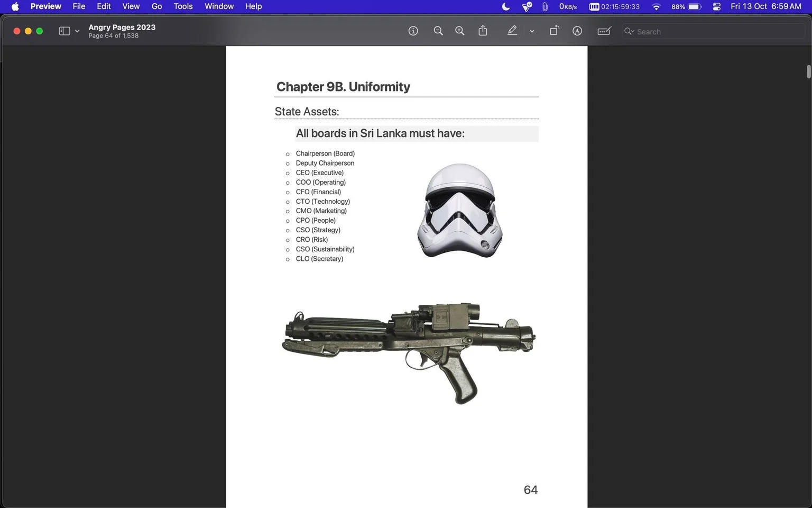The image size is (812, 508).
Task: Zoom in the document view
Action: 460,31
